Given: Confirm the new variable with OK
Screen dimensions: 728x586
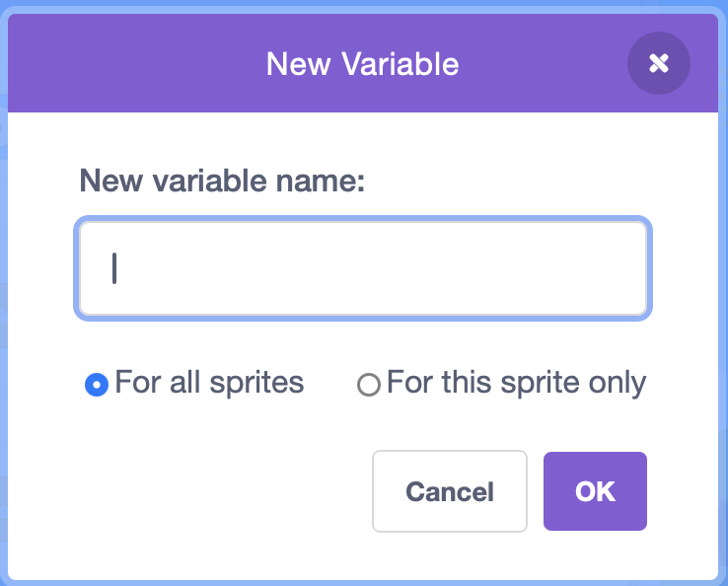Looking at the screenshot, I should 595,491.
